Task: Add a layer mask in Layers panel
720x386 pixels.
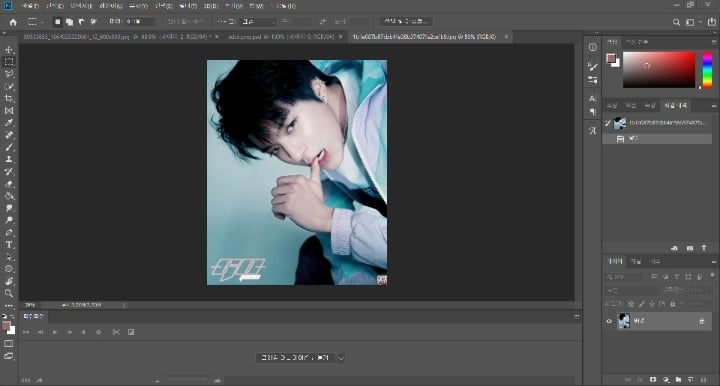Action: tap(652, 380)
